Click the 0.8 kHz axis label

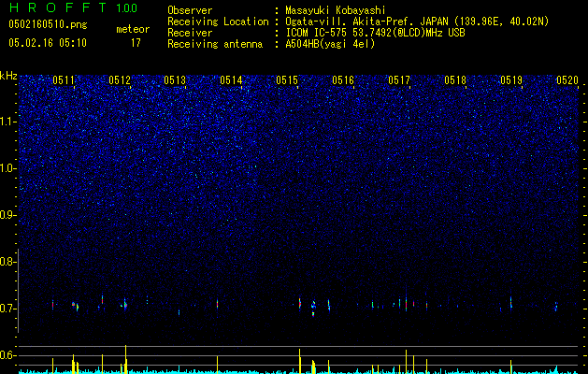click(8, 262)
